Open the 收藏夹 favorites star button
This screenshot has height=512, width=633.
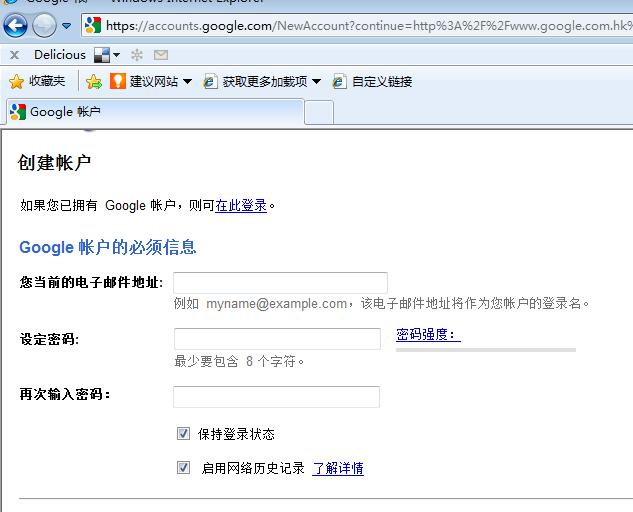point(37,82)
